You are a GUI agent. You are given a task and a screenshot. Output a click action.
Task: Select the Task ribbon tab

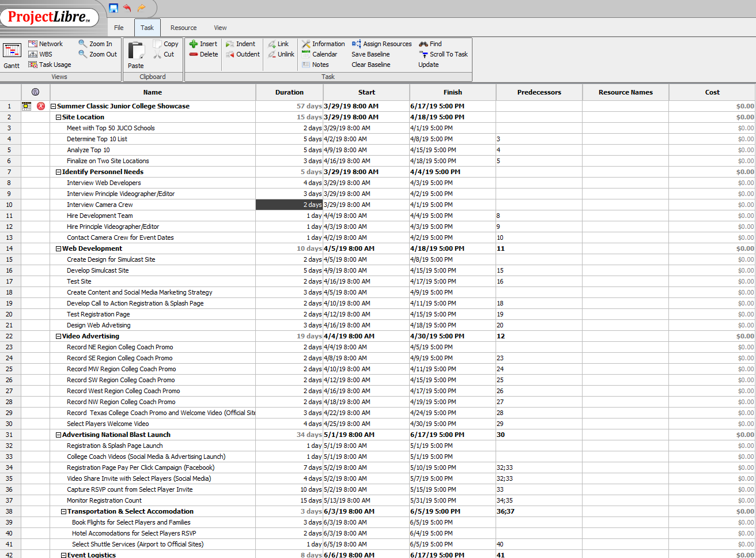tap(148, 28)
